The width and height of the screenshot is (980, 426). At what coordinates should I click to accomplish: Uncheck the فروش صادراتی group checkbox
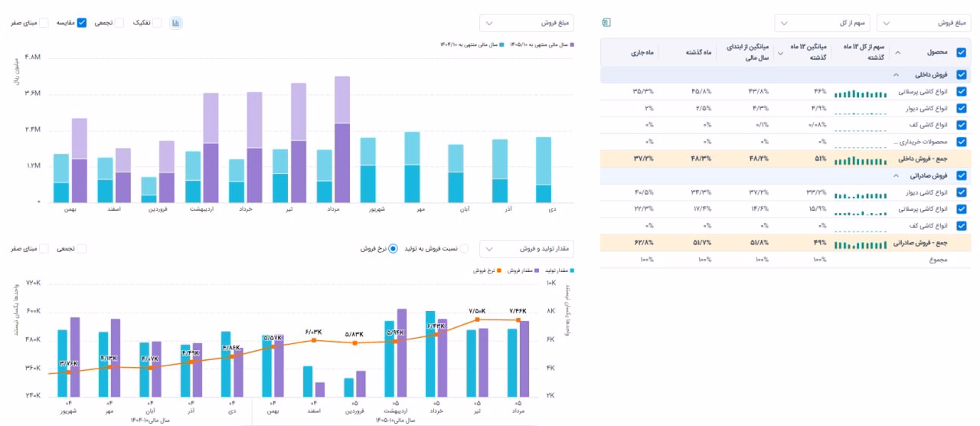(962, 175)
